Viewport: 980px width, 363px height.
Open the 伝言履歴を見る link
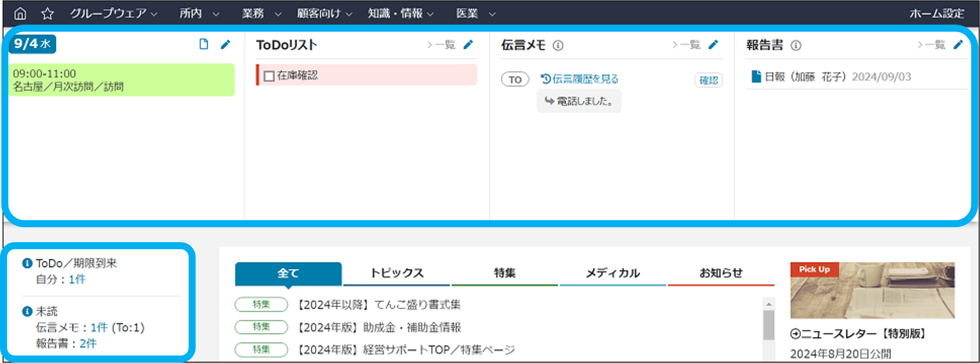(580, 79)
